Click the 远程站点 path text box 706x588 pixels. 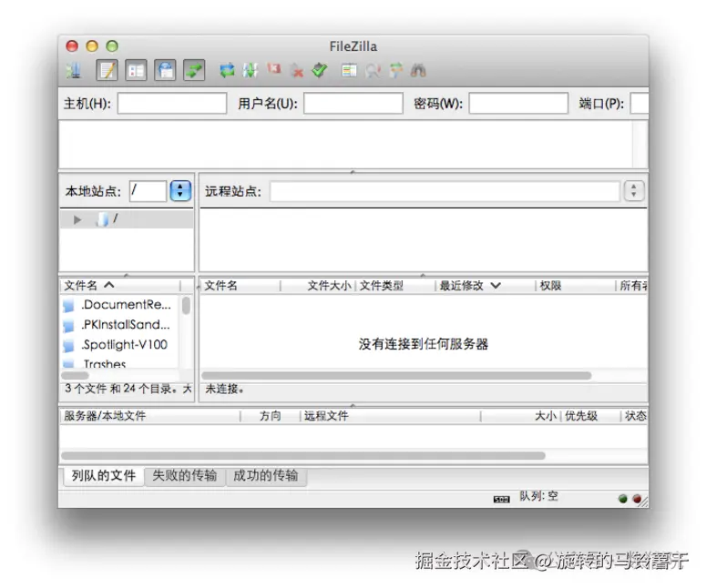pyautogui.click(x=445, y=192)
